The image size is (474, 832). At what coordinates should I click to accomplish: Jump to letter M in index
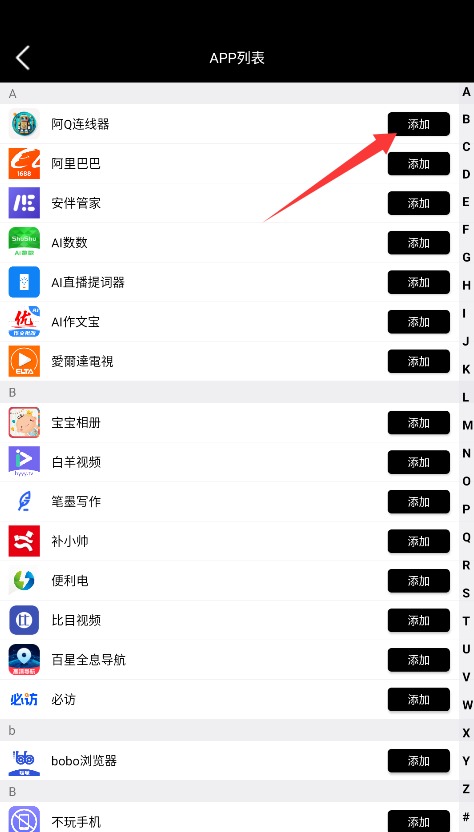point(467,425)
